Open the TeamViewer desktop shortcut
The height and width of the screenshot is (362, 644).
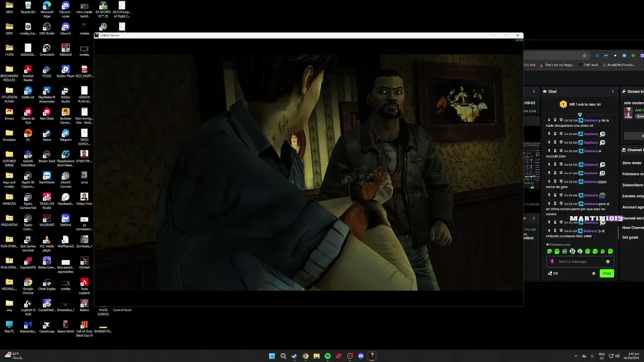click(x=47, y=176)
